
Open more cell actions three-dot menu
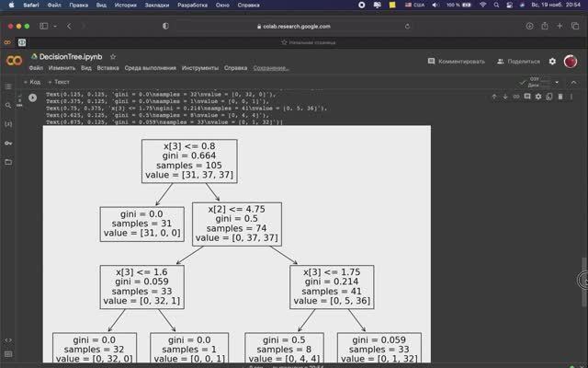coord(571,97)
